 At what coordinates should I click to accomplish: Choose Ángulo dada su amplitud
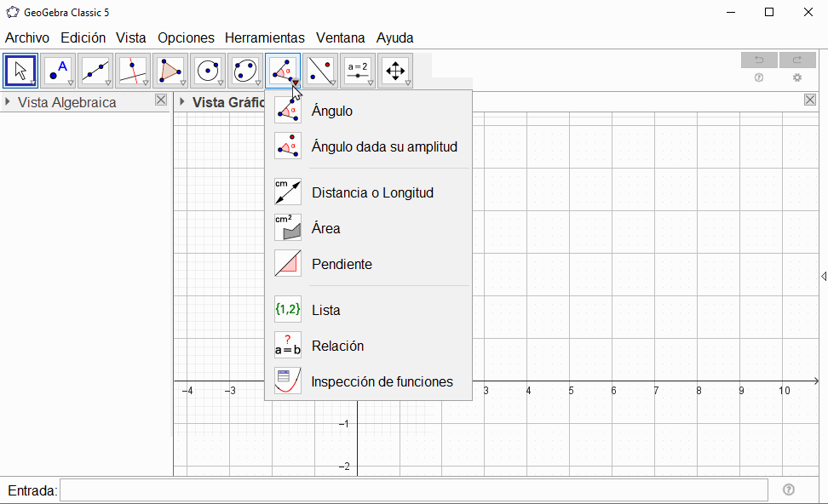coord(383,146)
